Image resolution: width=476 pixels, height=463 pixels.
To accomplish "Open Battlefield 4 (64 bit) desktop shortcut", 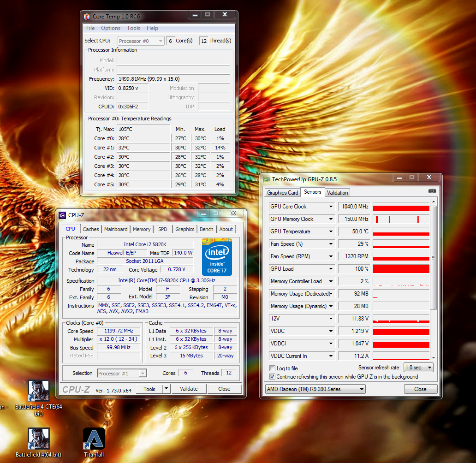I will [x=39, y=442].
